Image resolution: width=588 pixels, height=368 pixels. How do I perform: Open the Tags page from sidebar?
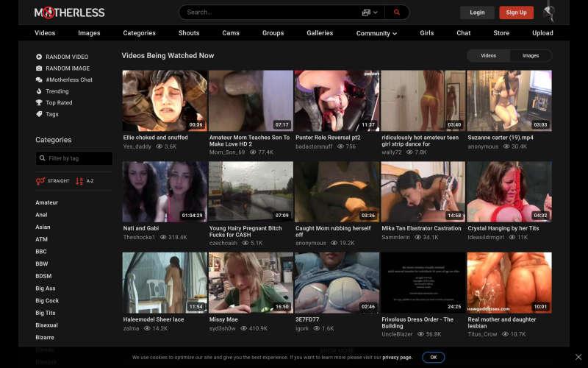pyautogui.click(x=51, y=114)
